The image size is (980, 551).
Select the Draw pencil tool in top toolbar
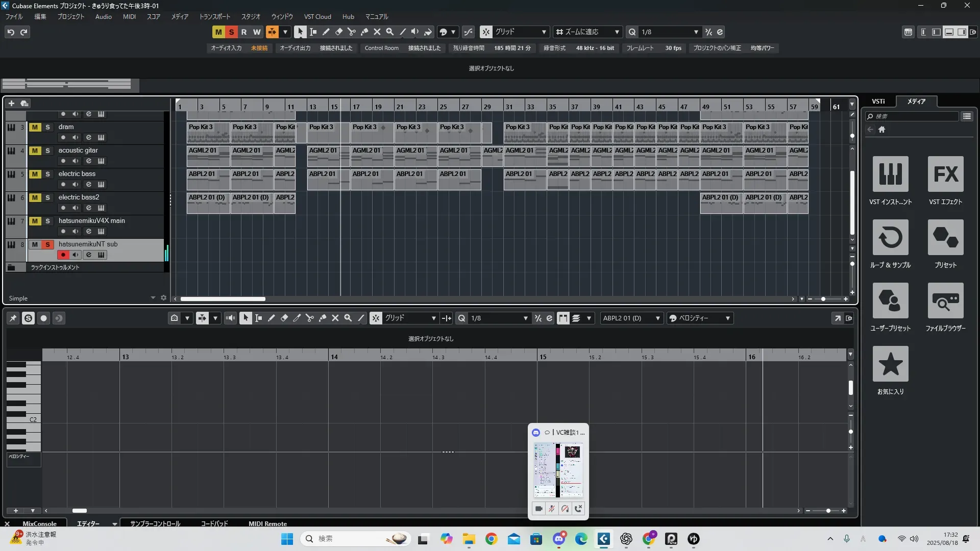tap(326, 32)
